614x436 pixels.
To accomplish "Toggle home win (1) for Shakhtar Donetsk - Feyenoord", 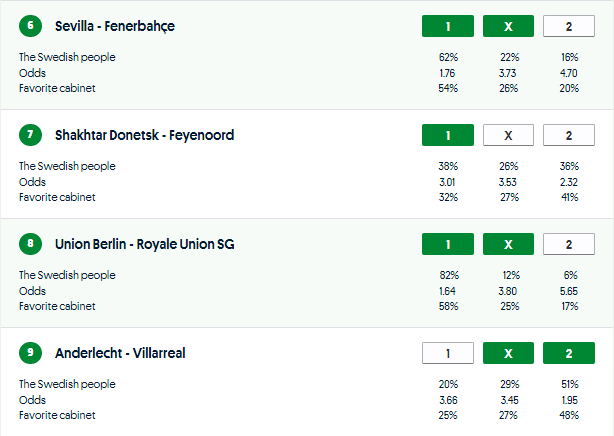I will (x=448, y=135).
